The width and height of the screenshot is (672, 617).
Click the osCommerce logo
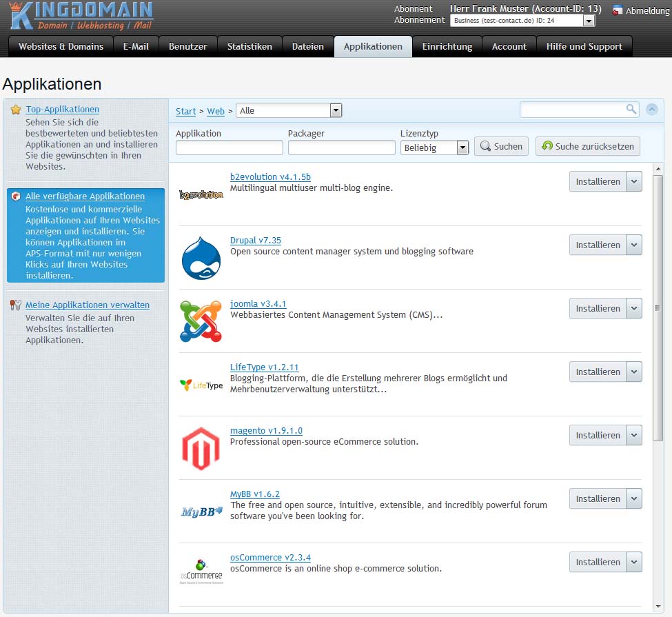(x=201, y=572)
